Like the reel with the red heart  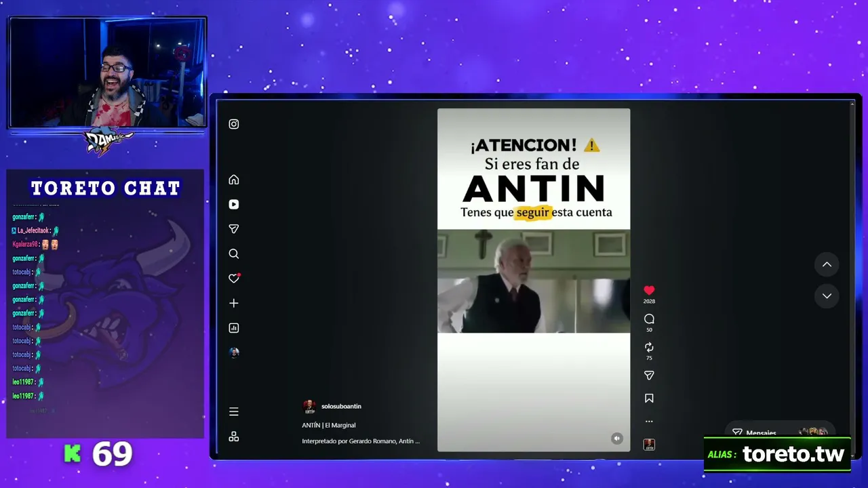(x=649, y=290)
